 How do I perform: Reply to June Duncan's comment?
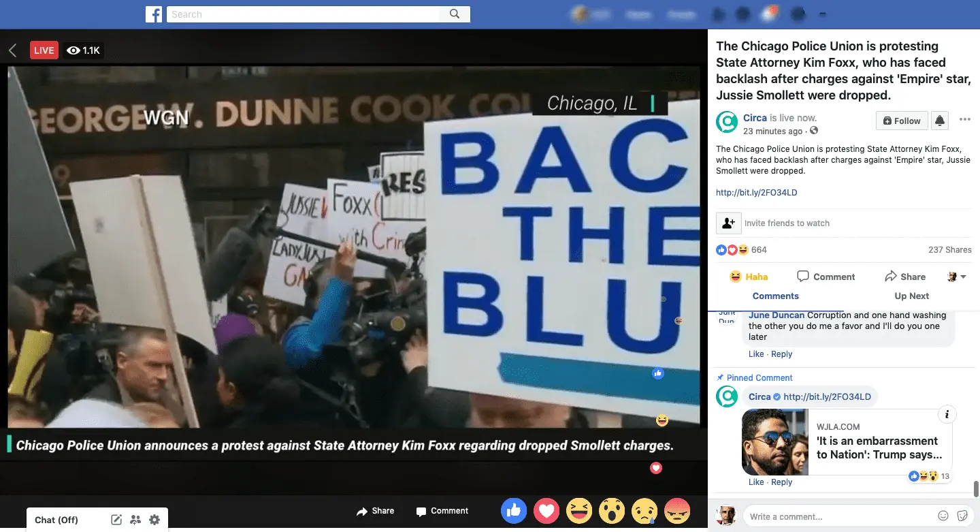pyautogui.click(x=781, y=354)
